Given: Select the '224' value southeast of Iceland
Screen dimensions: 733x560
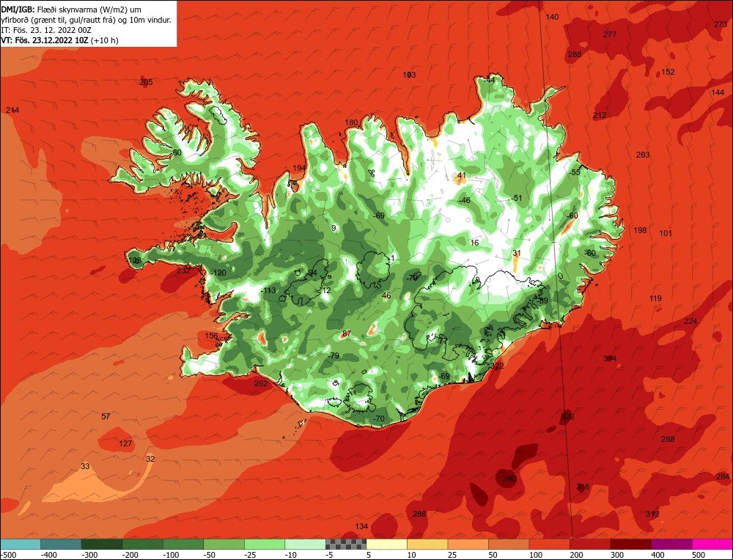Looking at the screenshot, I should 690,321.
